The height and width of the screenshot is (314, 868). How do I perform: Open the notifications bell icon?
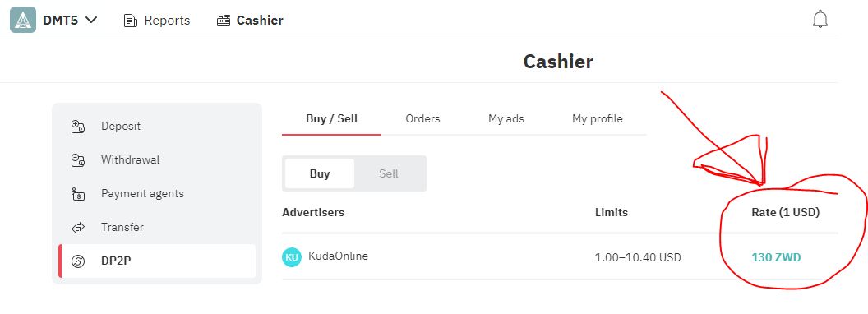point(820,20)
